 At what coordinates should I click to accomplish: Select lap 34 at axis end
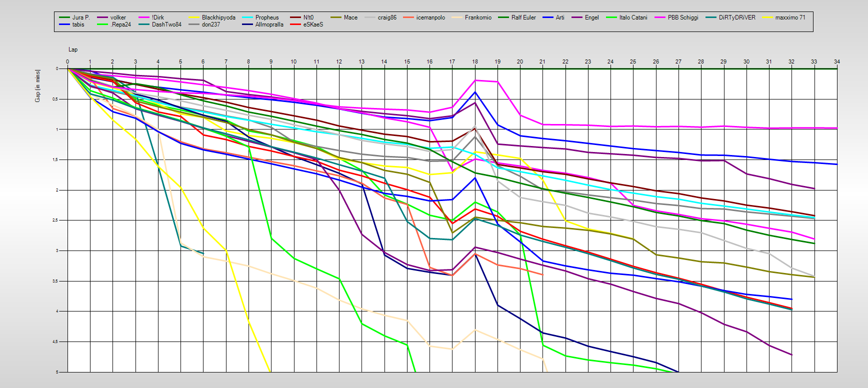837,62
